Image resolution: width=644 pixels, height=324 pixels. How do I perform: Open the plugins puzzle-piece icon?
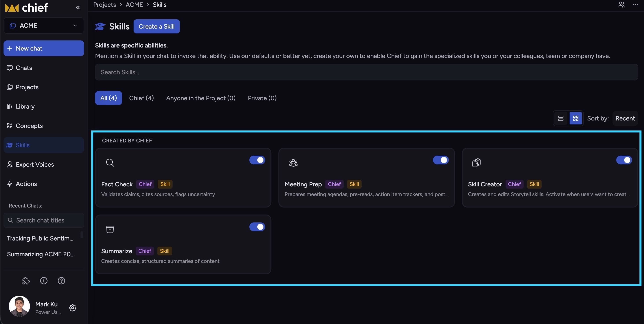26,281
